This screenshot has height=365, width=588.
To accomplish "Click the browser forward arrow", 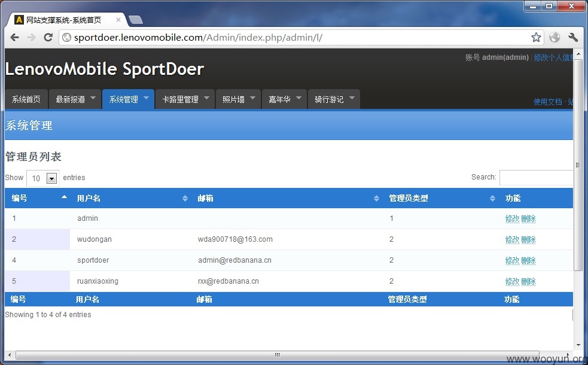I will click(x=32, y=37).
